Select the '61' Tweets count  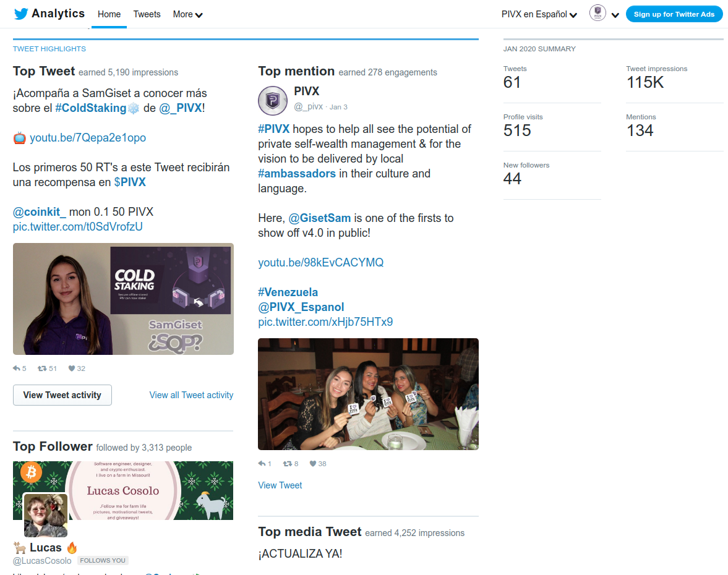point(512,83)
